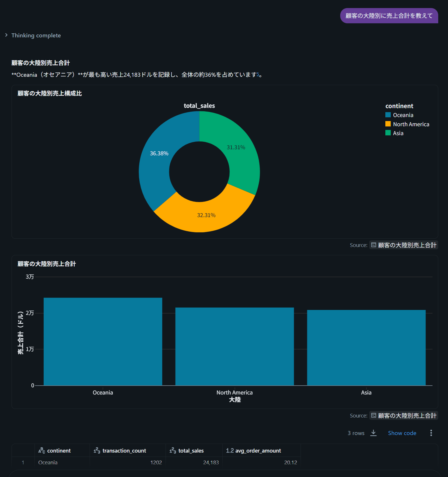The width and height of the screenshot is (448, 477).
Task: Click the North America legend label
Action: [411, 124]
